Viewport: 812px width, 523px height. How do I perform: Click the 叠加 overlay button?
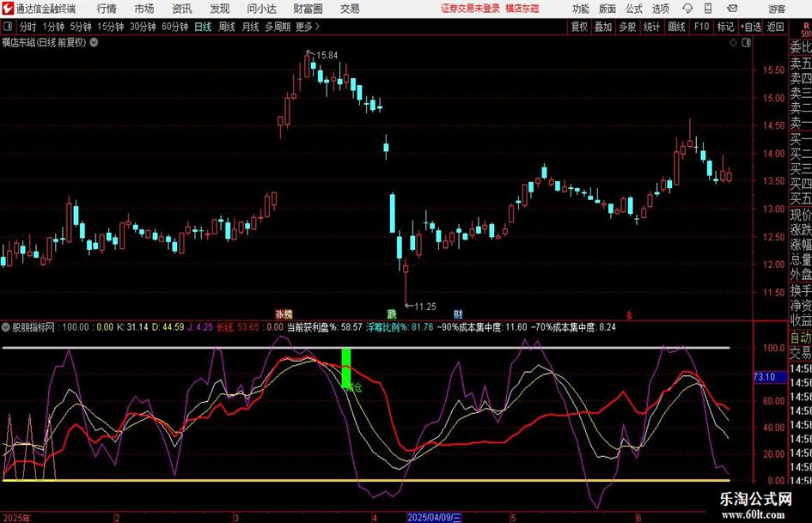(603, 27)
